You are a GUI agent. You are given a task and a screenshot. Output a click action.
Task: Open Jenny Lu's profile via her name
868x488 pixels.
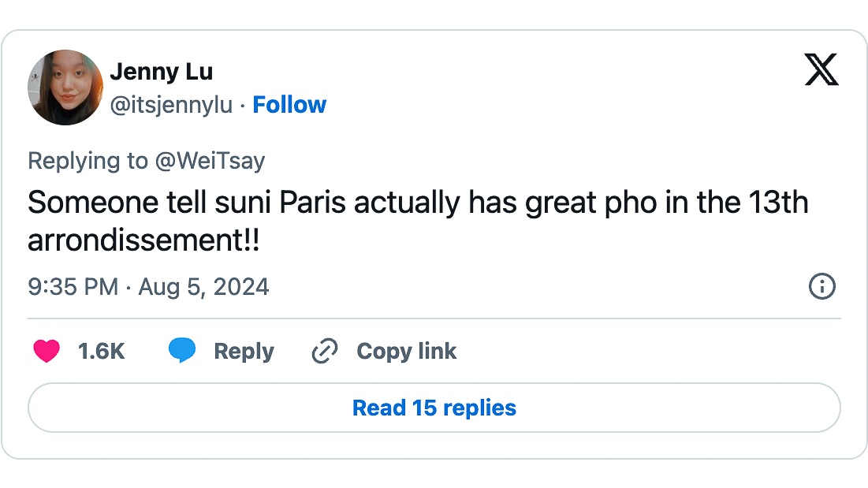point(162,71)
